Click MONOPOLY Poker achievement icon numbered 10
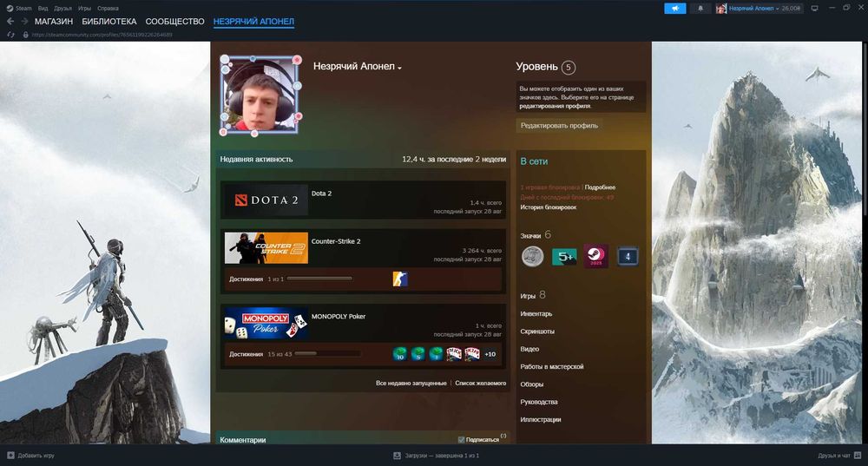The width and height of the screenshot is (868, 466). click(399, 354)
